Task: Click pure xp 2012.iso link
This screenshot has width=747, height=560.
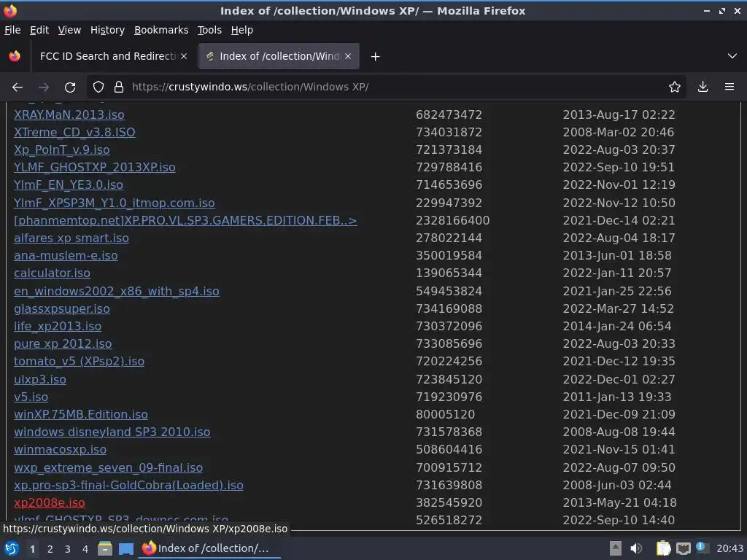Action: tap(63, 344)
